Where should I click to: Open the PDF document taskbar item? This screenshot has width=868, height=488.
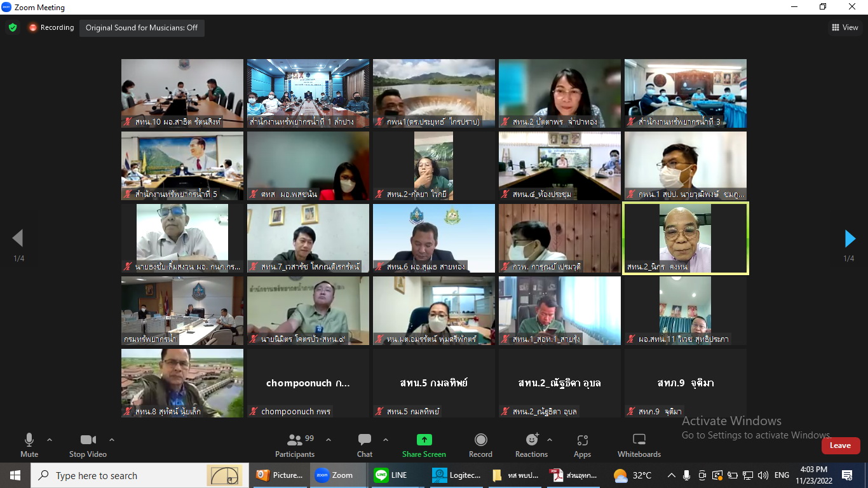(x=574, y=475)
